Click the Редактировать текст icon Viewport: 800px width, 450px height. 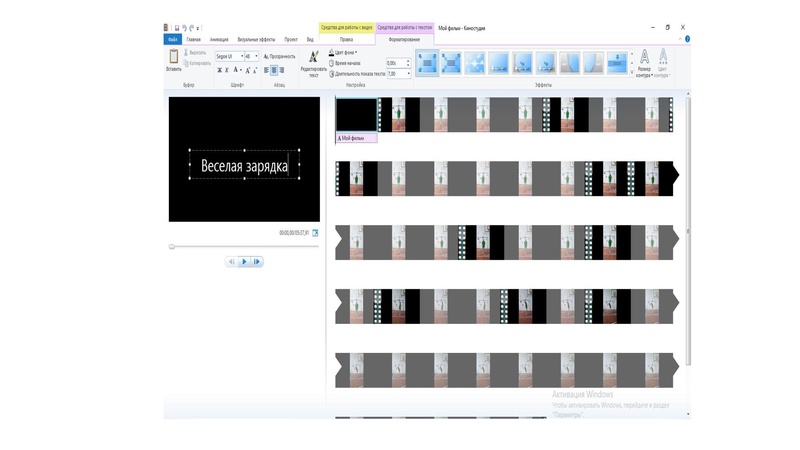[313, 58]
